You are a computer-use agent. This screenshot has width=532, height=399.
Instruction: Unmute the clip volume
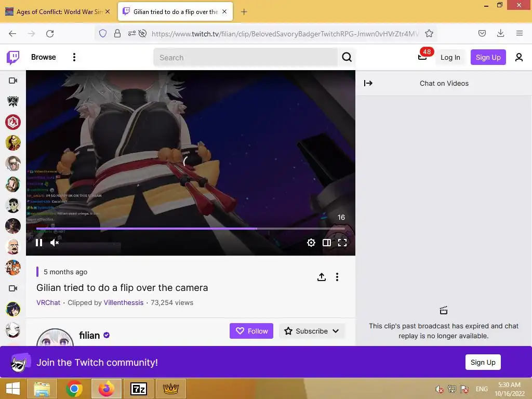pos(55,242)
